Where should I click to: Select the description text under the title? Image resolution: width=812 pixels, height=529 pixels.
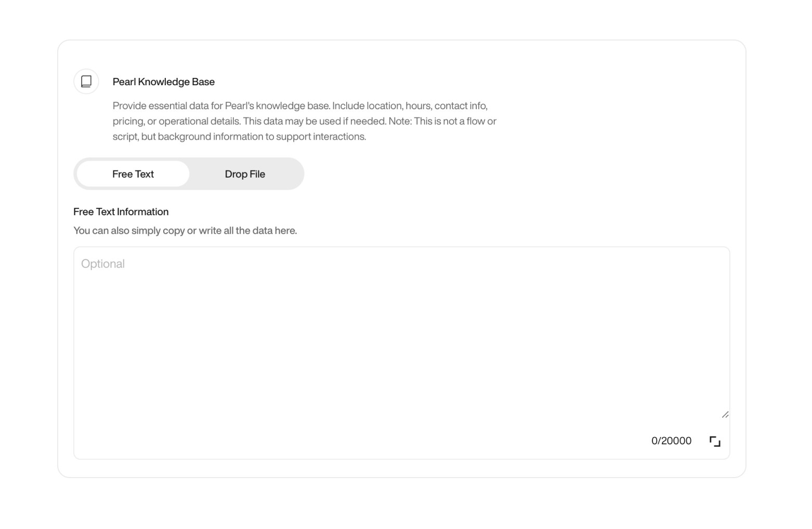304,121
